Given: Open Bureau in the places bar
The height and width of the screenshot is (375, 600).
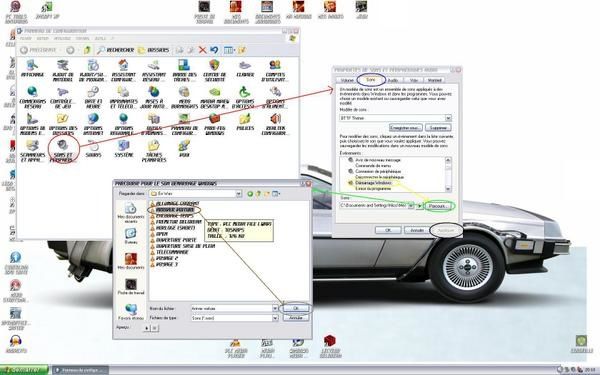Looking at the screenshot, I should click(131, 236).
